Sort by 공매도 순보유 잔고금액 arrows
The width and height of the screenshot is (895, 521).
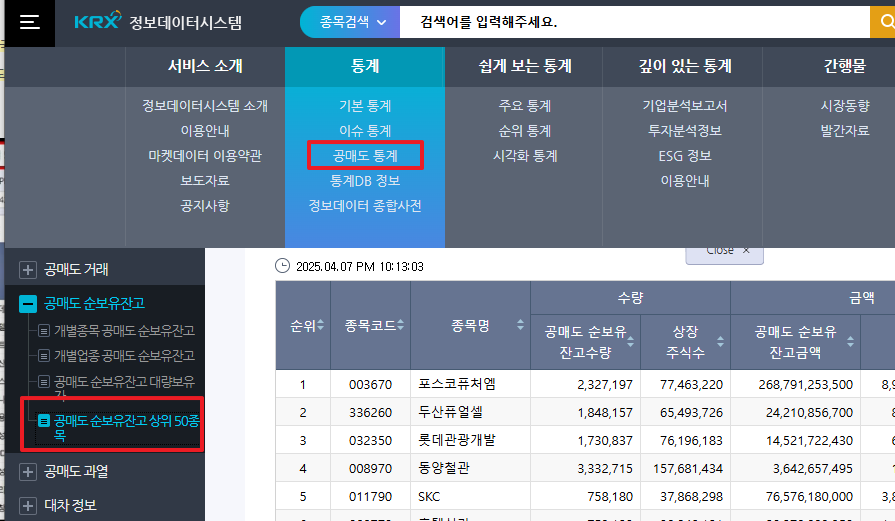click(x=850, y=342)
